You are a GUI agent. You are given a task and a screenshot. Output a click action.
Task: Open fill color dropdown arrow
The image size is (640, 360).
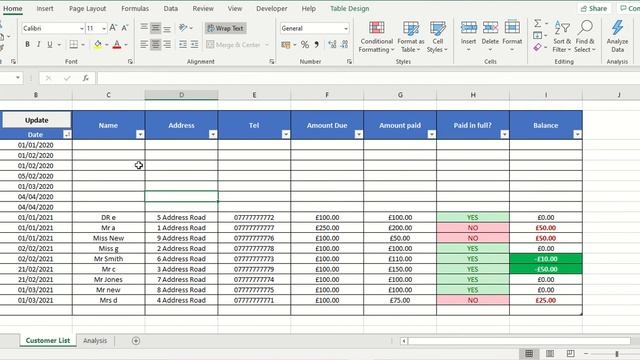(107, 45)
